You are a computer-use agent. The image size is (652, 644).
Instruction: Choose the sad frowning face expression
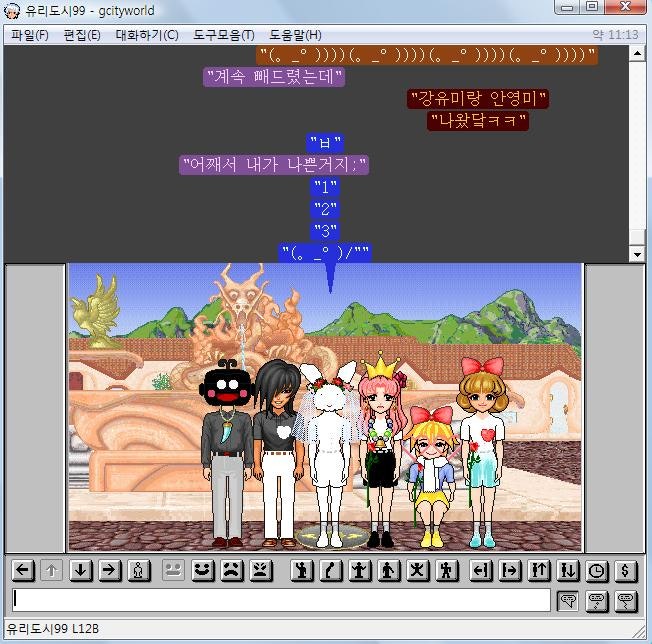(232, 571)
